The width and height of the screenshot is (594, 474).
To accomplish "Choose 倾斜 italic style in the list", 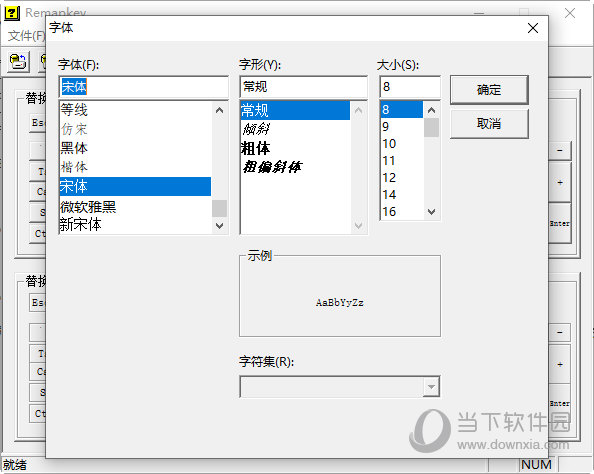I will coord(295,129).
